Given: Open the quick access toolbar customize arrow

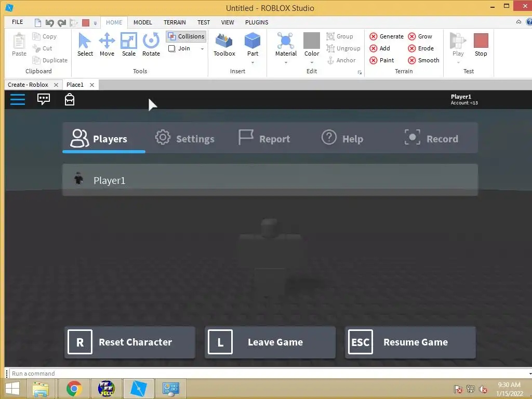Looking at the screenshot, I should (x=96, y=23).
